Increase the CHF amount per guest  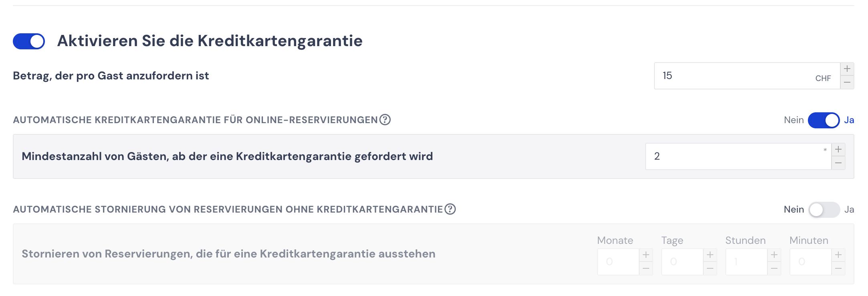coord(847,69)
